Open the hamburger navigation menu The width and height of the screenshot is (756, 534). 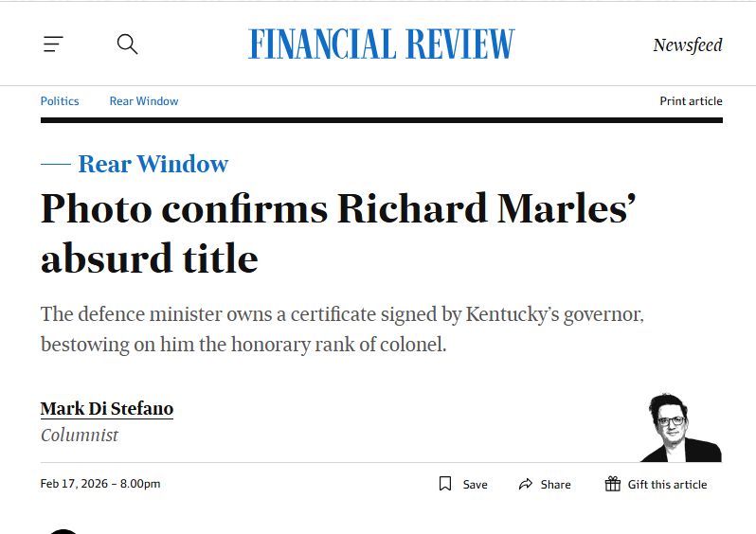(x=53, y=44)
